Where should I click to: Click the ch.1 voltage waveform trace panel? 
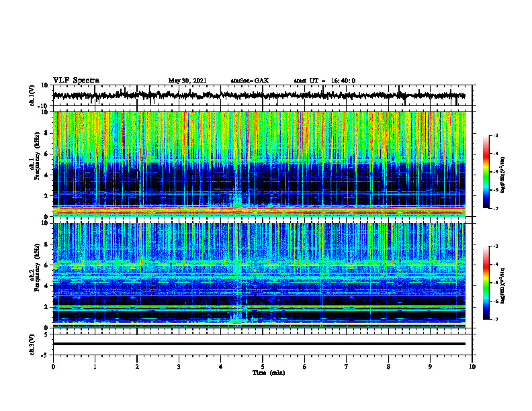[263, 95]
